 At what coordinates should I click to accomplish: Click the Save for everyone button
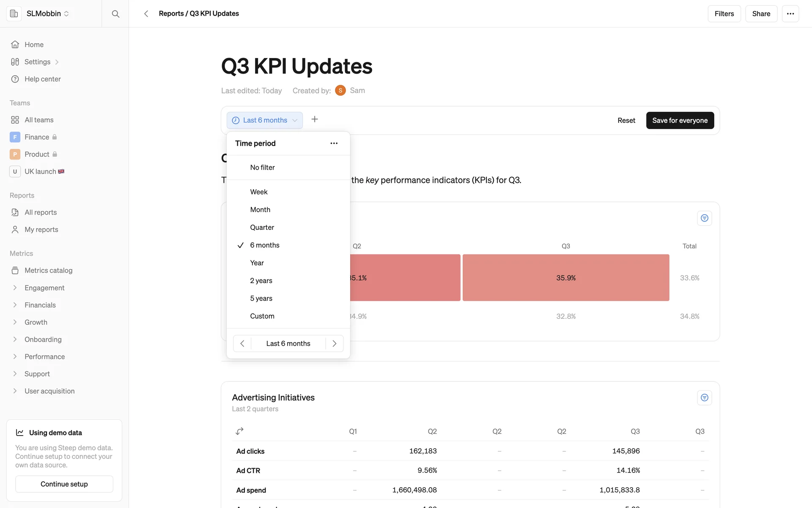(x=680, y=120)
